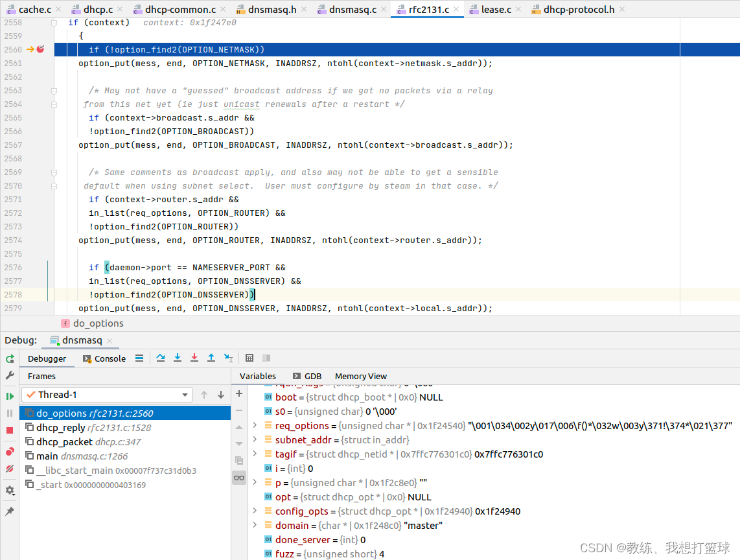Mute breakpoints using the crossed red circle icon
Screen dimensions: 740x560
tap(9, 469)
